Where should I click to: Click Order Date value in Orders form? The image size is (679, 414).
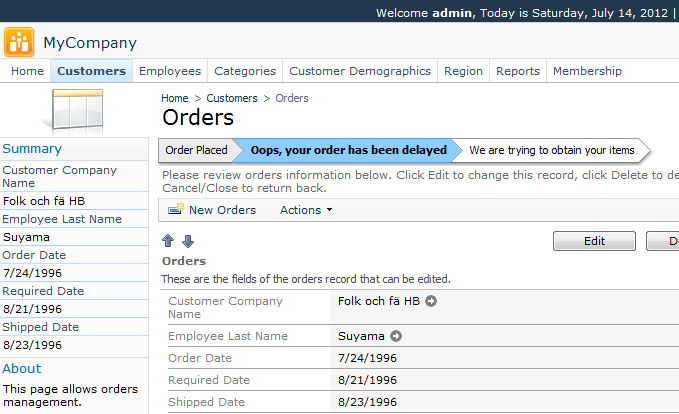pyautogui.click(x=367, y=358)
